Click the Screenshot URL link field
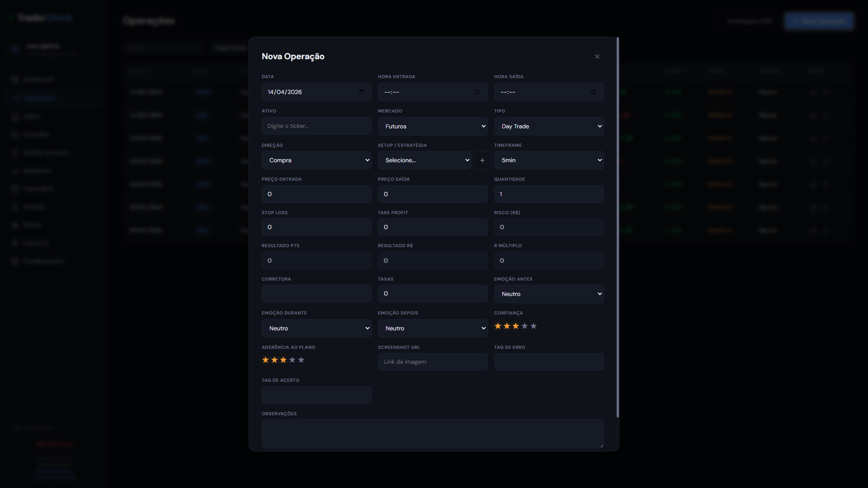The height and width of the screenshot is (488, 868). coord(432,362)
